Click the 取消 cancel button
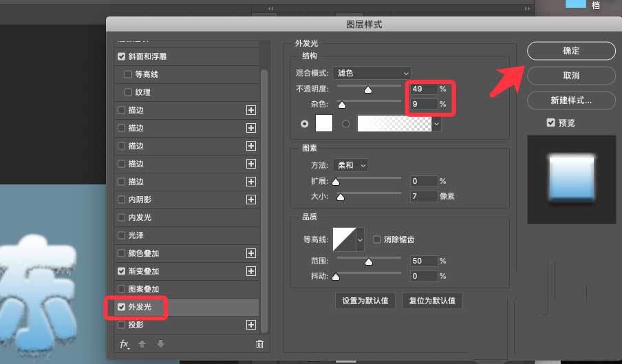 (571, 75)
